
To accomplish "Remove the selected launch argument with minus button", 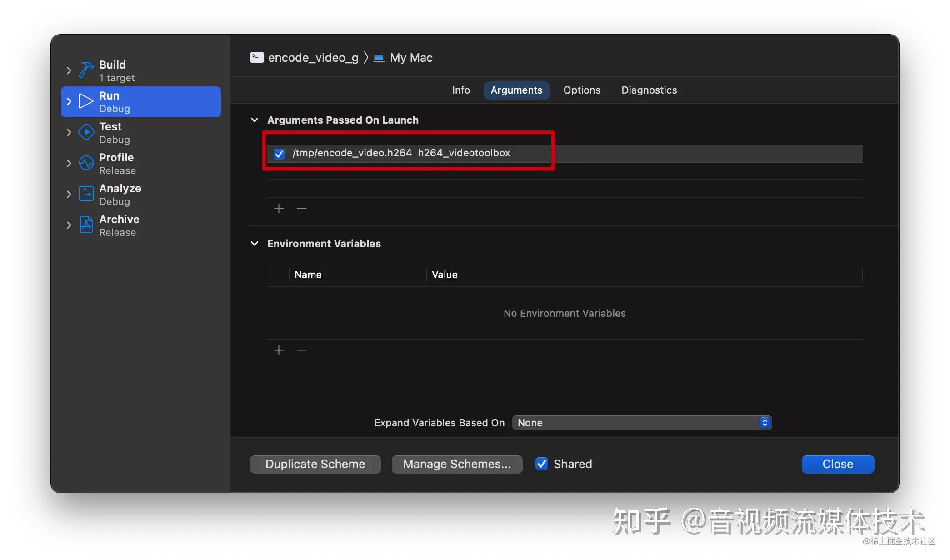I will tap(301, 208).
